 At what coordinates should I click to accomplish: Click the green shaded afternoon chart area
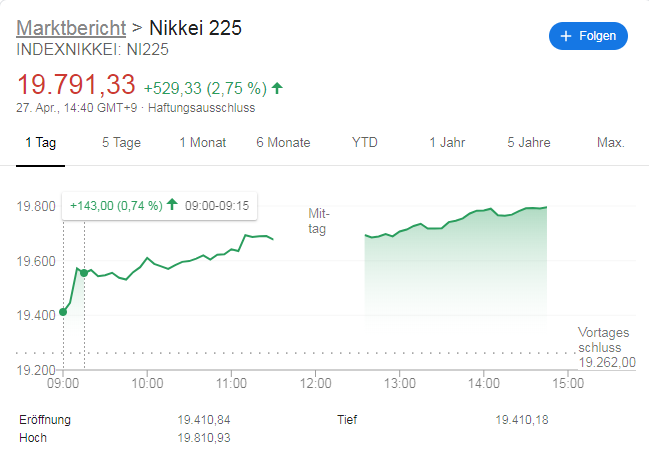[455, 270]
